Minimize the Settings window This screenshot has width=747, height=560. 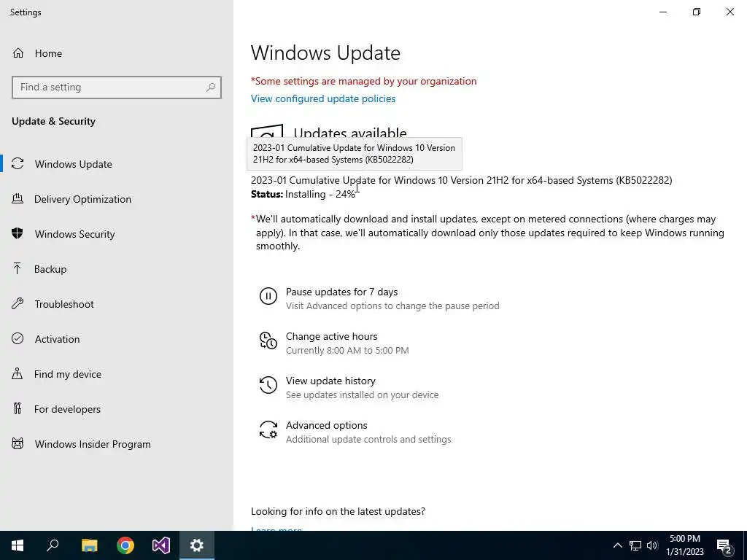tap(663, 12)
